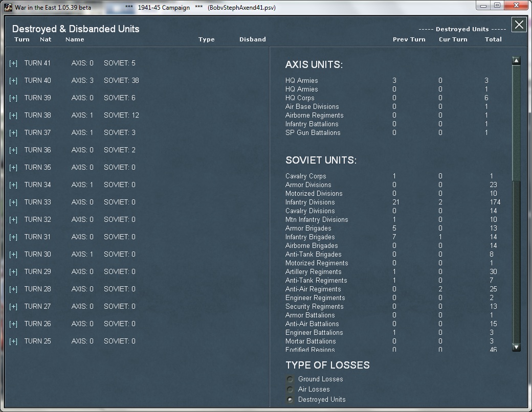Click the Total column header
This screenshot has height=412, width=532.
tap(493, 39)
